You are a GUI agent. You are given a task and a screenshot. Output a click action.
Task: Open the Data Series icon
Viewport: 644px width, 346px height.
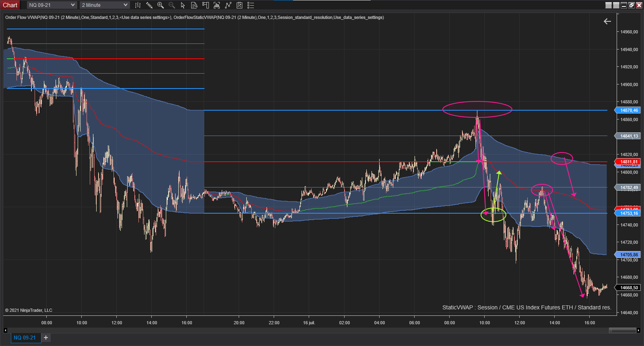(x=217, y=5)
